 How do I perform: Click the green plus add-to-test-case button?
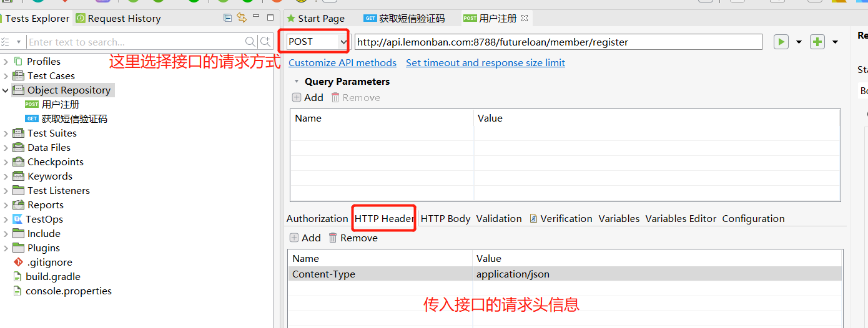pos(817,42)
